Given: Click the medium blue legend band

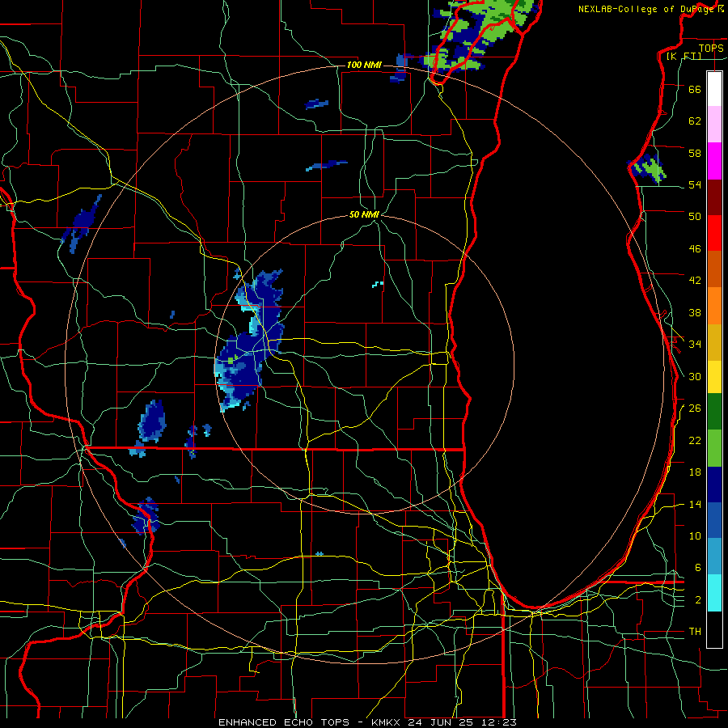Looking at the screenshot, I should [x=714, y=520].
